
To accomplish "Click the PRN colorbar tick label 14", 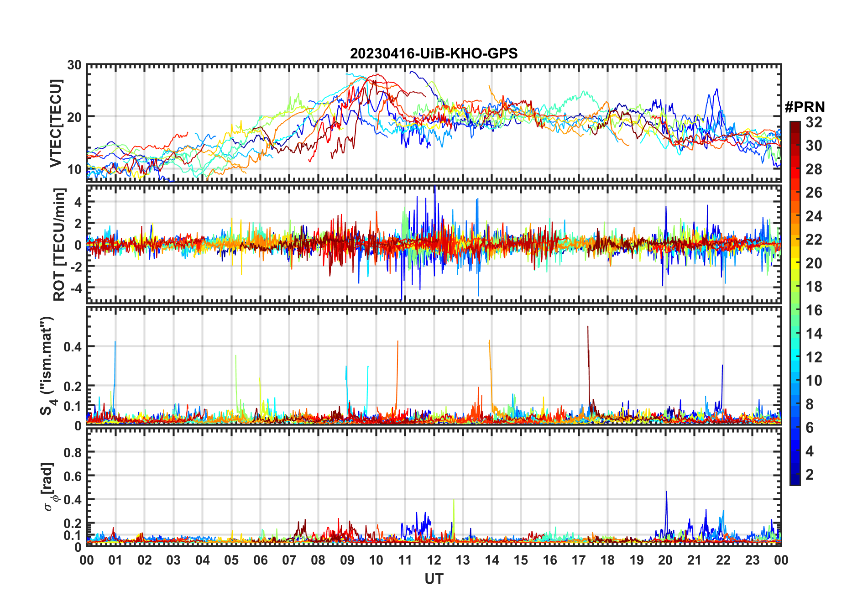I will (x=814, y=334).
